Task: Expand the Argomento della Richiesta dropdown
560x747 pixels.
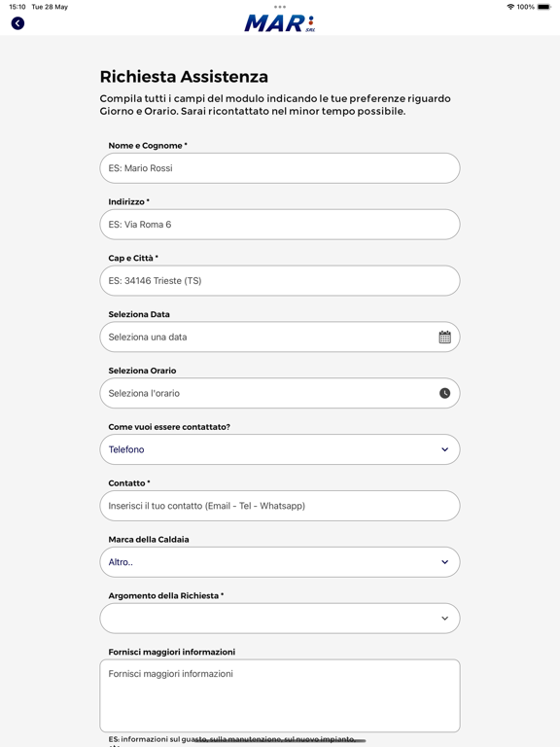Action: 280,619
